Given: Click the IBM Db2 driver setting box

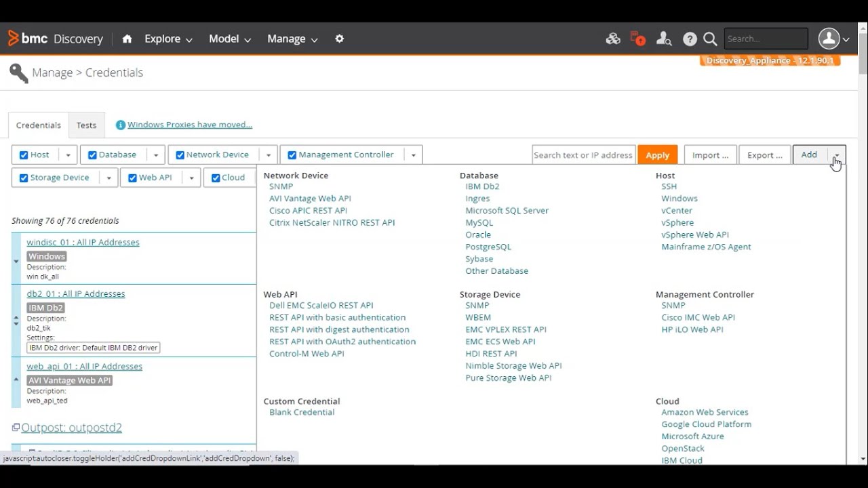Looking at the screenshot, I should coord(94,348).
